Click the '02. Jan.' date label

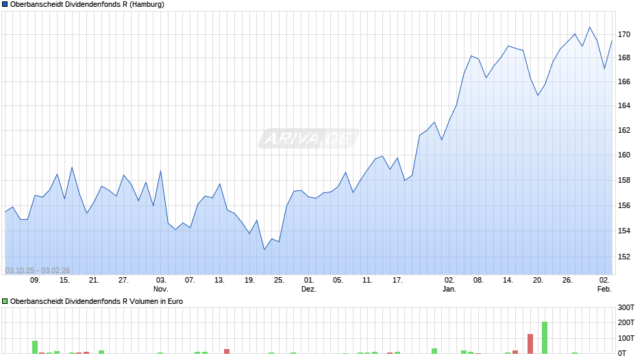coord(449,285)
